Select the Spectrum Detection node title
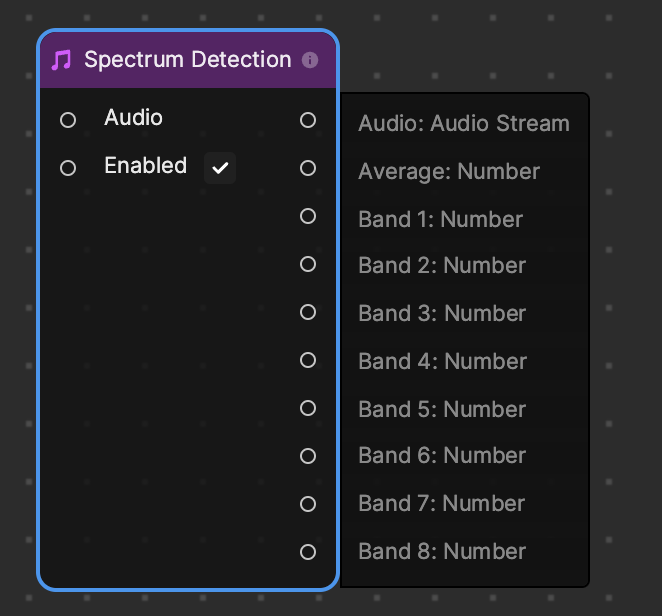662x616 pixels. 187,60
